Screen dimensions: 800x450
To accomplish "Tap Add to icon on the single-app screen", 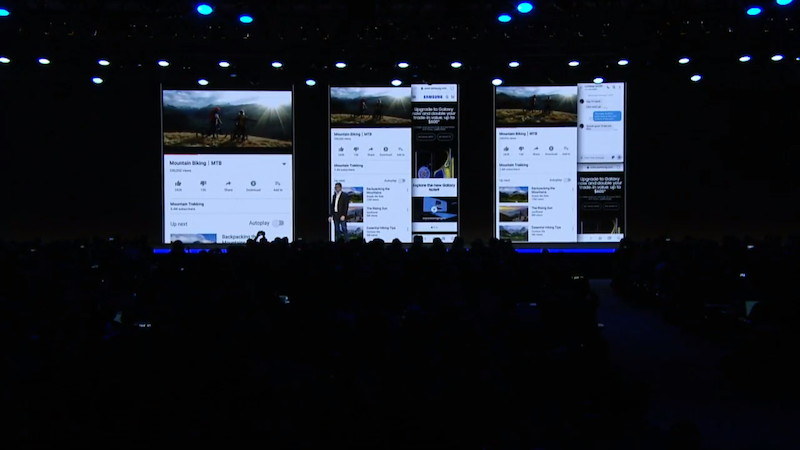I will tap(278, 185).
